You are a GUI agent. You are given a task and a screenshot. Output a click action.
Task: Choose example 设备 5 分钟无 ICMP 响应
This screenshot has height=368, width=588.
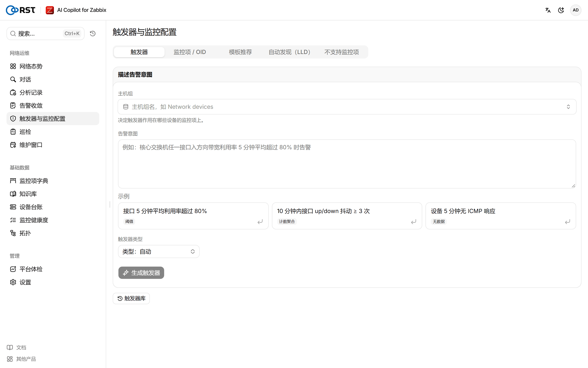click(501, 216)
